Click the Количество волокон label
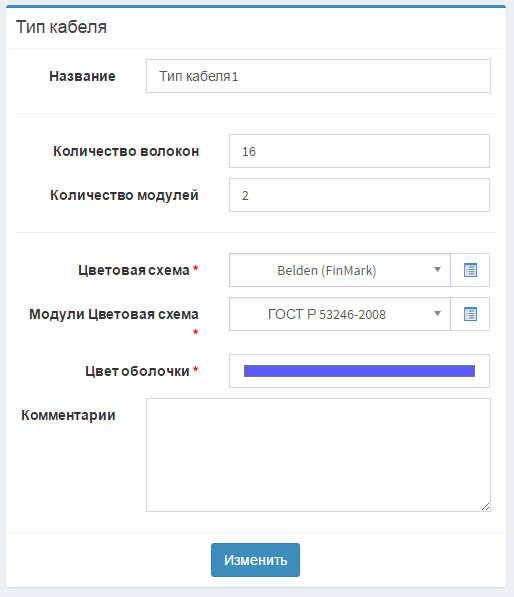Screen dimensions: 514x597 pyautogui.click(x=126, y=151)
